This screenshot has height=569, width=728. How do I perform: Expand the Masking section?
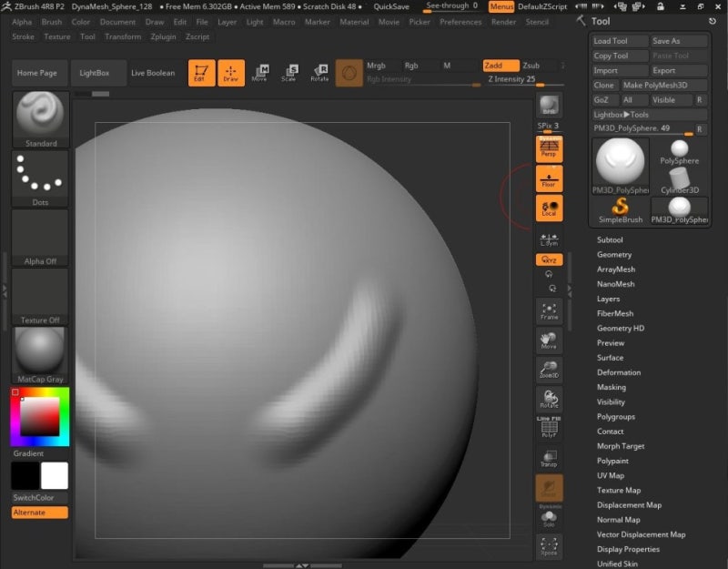pos(611,387)
